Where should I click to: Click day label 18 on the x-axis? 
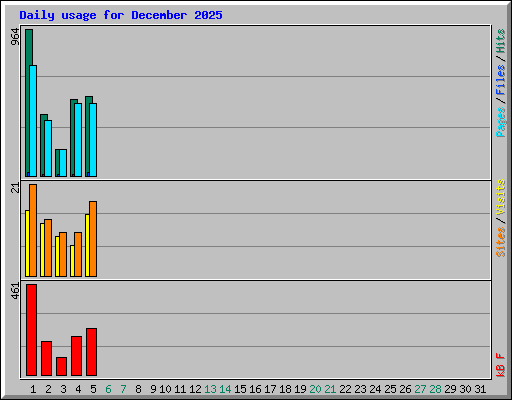click(x=285, y=389)
